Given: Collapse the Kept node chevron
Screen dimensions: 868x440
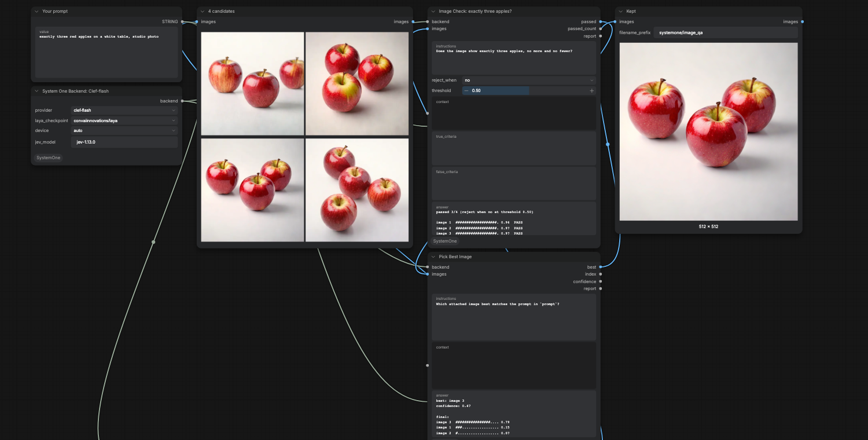Looking at the screenshot, I should click(x=620, y=11).
